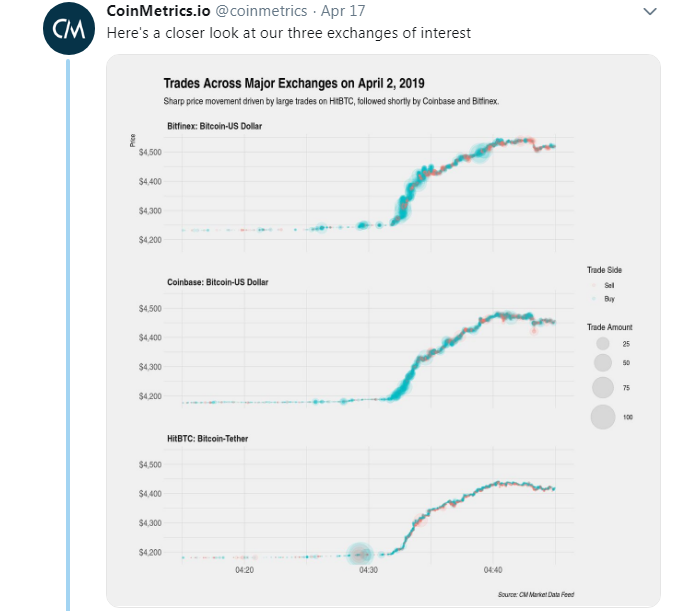Click the Trade Amount 25 legend circle
The width and height of the screenshot is (698, 611).
coord(602,344)
